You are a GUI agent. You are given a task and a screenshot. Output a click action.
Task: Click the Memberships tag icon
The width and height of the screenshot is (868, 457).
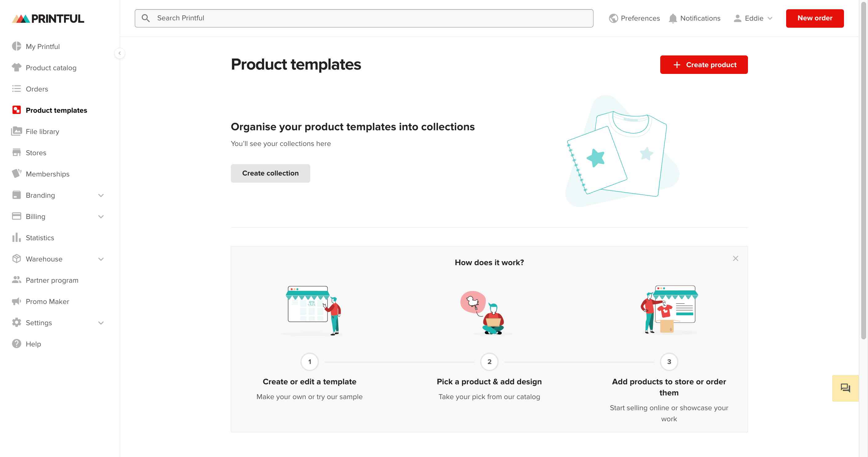pyautogui.click(x=17, y=174)
